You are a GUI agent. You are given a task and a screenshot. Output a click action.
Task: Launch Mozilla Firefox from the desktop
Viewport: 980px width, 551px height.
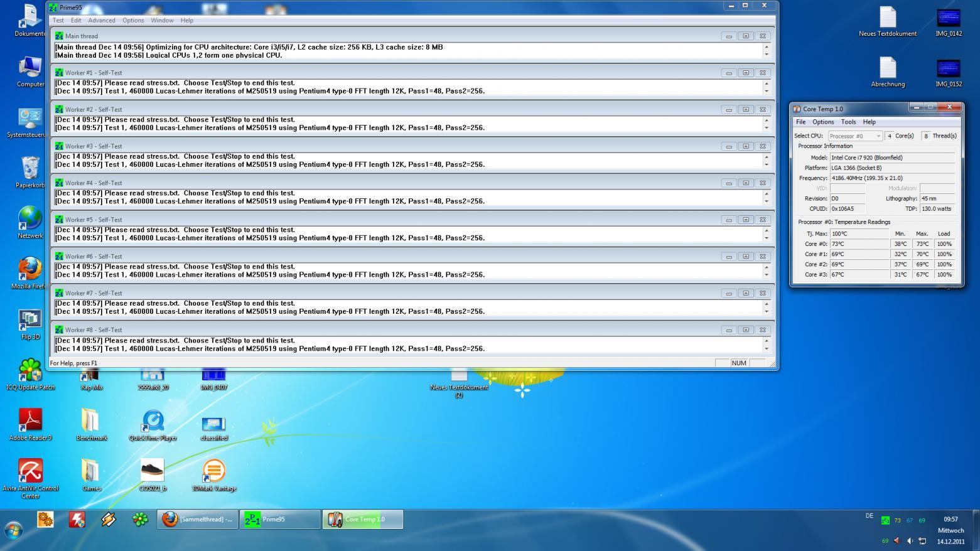(30, 272)
